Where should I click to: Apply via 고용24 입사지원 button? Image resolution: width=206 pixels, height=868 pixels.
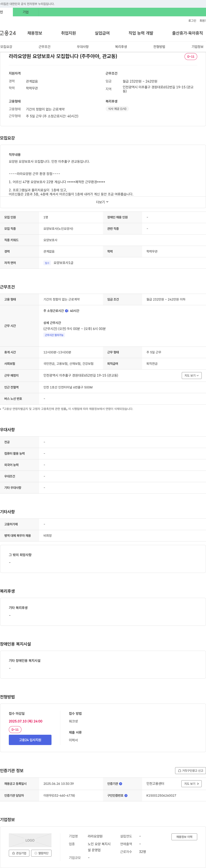30,740
